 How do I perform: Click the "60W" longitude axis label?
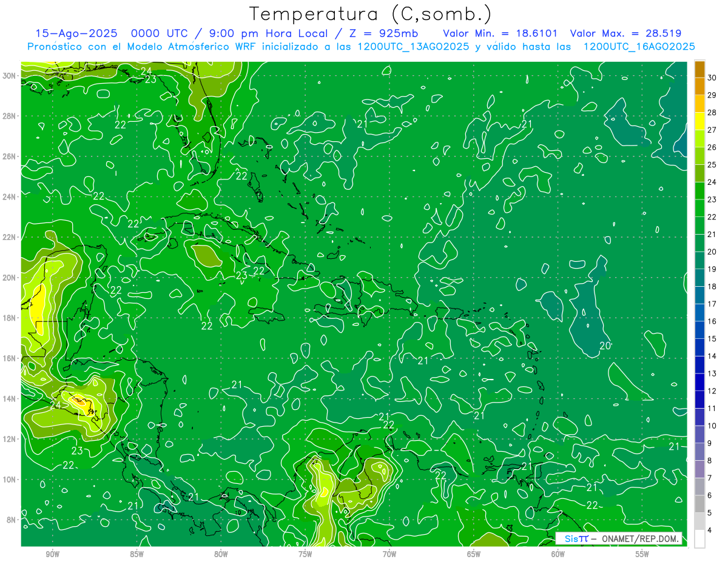click(558, 554)
